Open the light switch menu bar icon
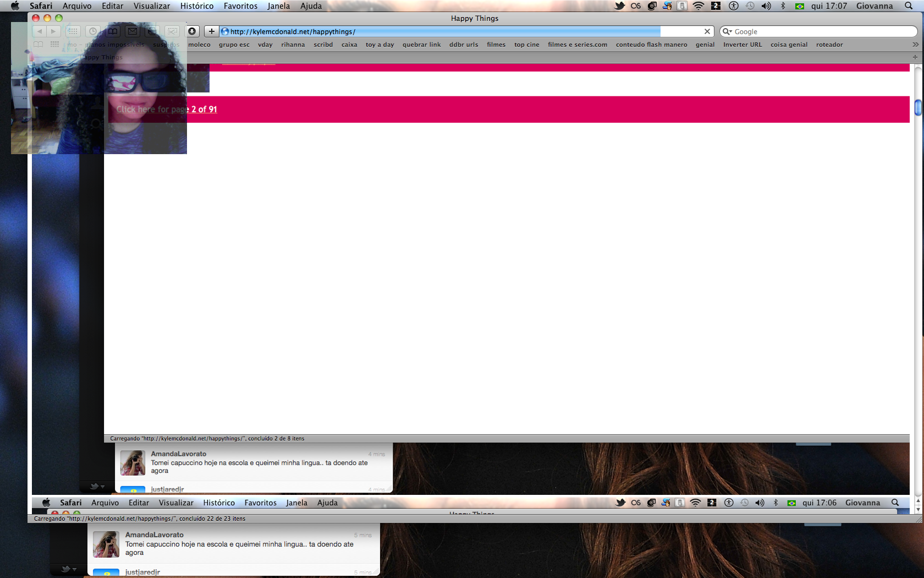Image resolution: width=924 pixels, height=578 pixels. coord(682,6)
